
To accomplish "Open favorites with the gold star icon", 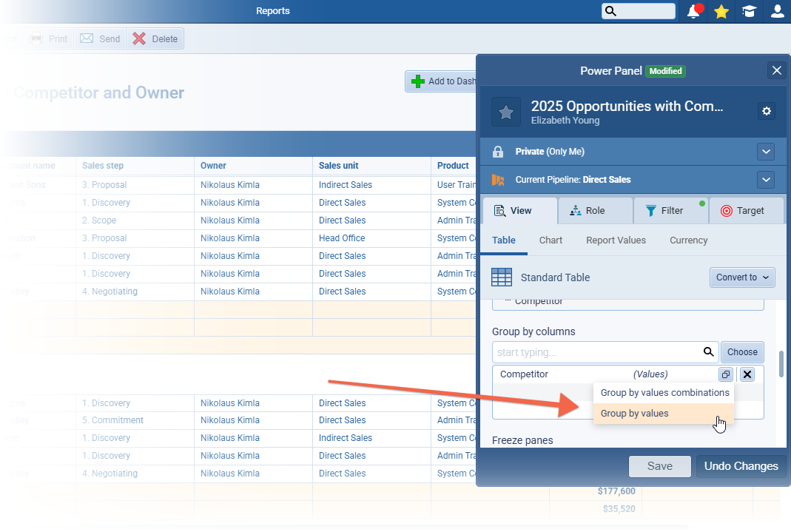I will 721,11.
